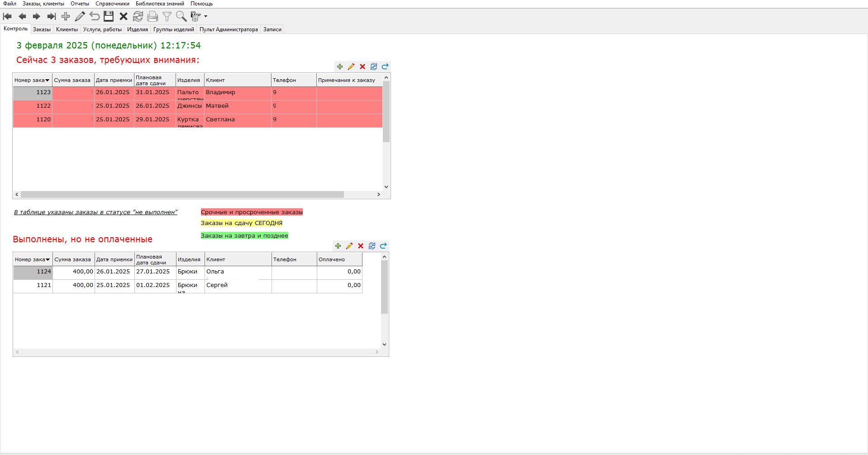The image size is (868, 455).
Task: Open the Пульт Администратора tab
Action: (229, 29)
